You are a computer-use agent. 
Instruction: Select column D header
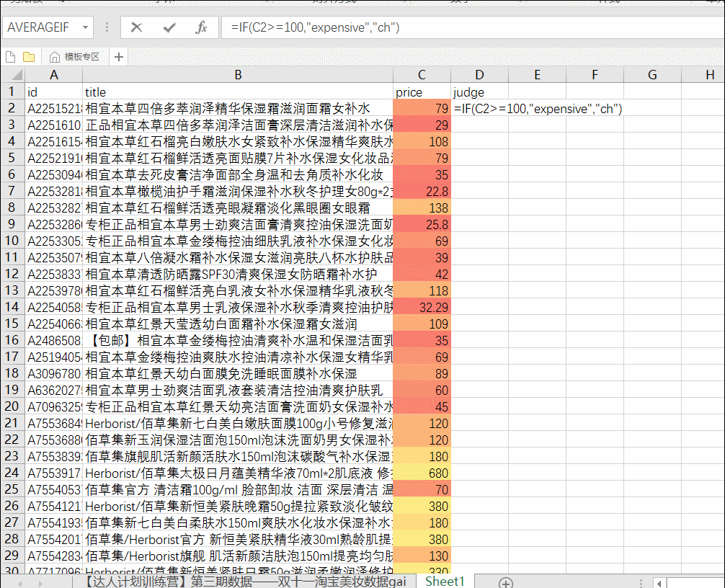pos(479,75)
